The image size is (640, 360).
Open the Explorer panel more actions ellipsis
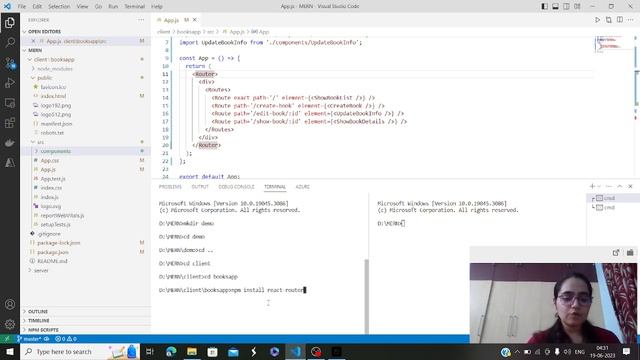tap(141, 20)
